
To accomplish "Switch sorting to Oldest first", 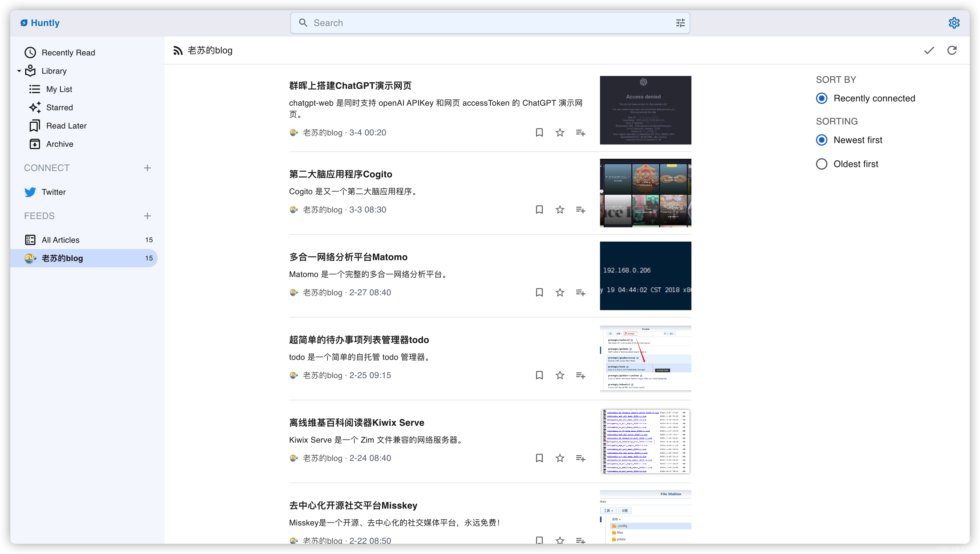I will pos(821,164).
